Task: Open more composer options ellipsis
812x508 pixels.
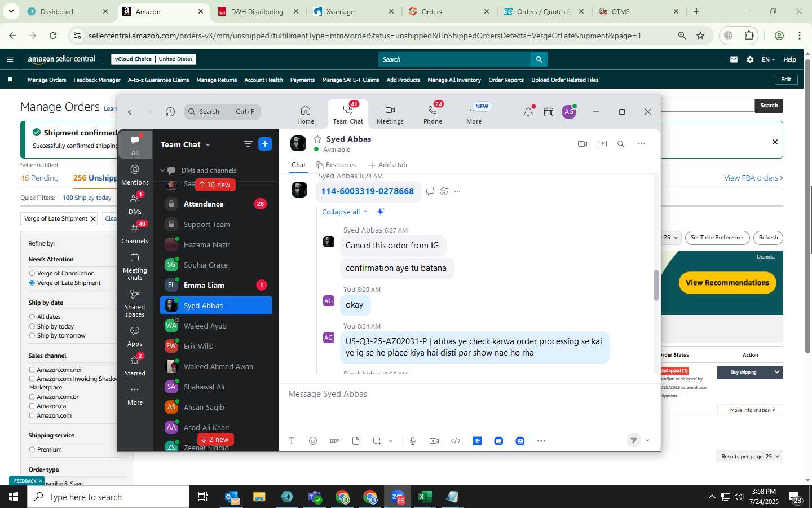Action: (x=541, y=441)
